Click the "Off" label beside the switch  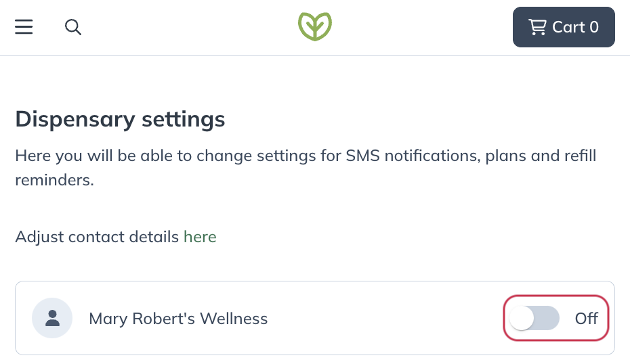586,318
